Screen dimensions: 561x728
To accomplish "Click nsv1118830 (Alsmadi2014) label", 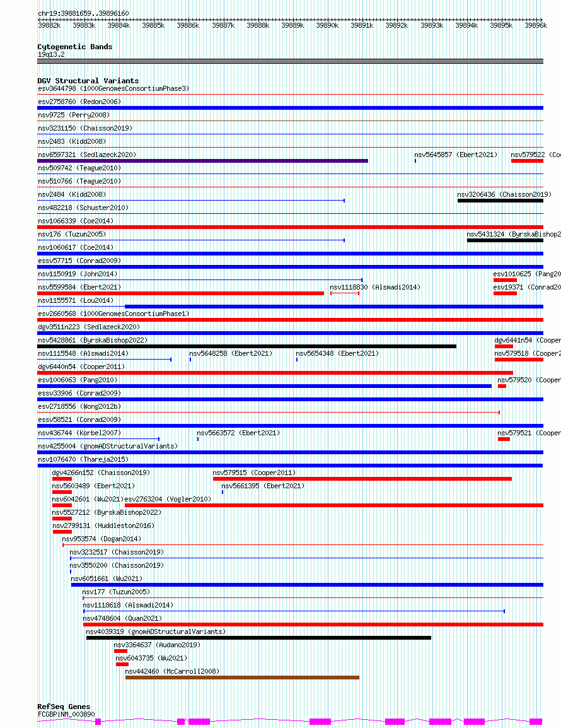I will click(x=375, y=288).
